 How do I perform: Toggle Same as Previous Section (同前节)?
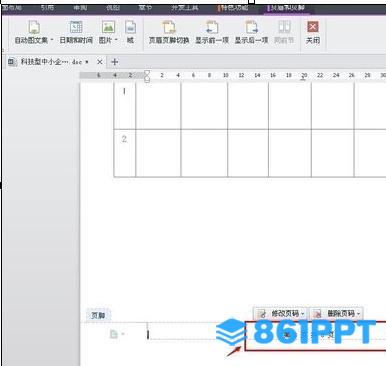[x=284, y=32]
